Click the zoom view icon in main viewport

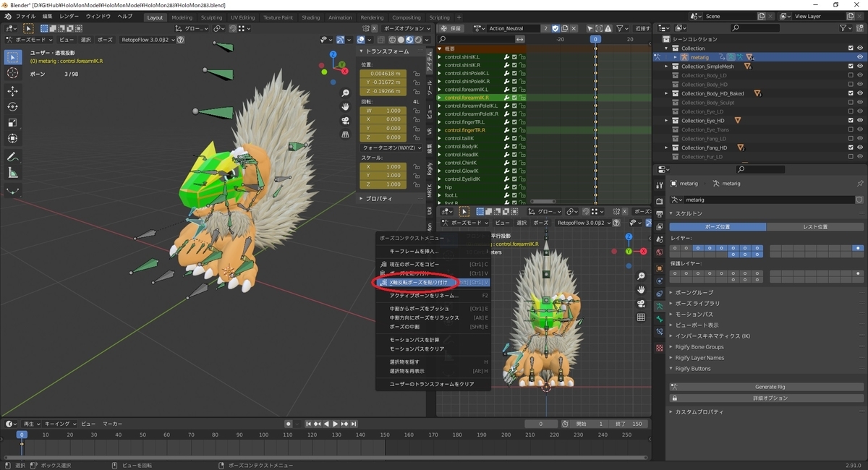pos(346,91)
